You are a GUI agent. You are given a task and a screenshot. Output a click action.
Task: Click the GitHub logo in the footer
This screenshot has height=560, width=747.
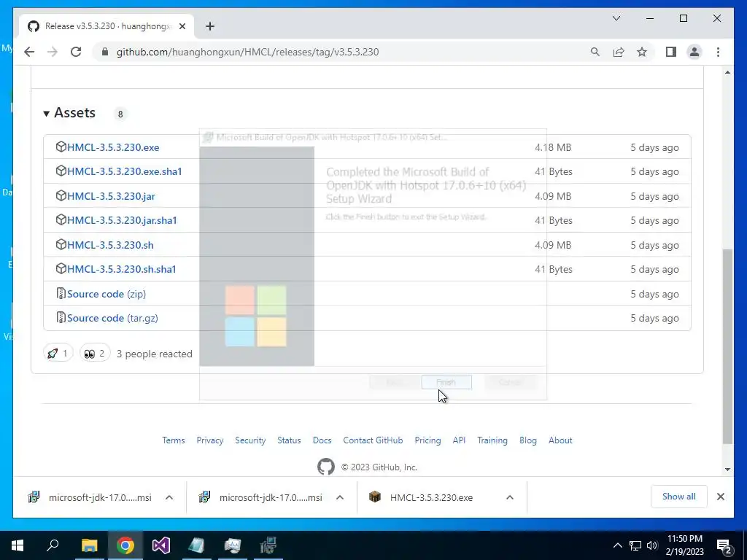click(x=326, y=467)
